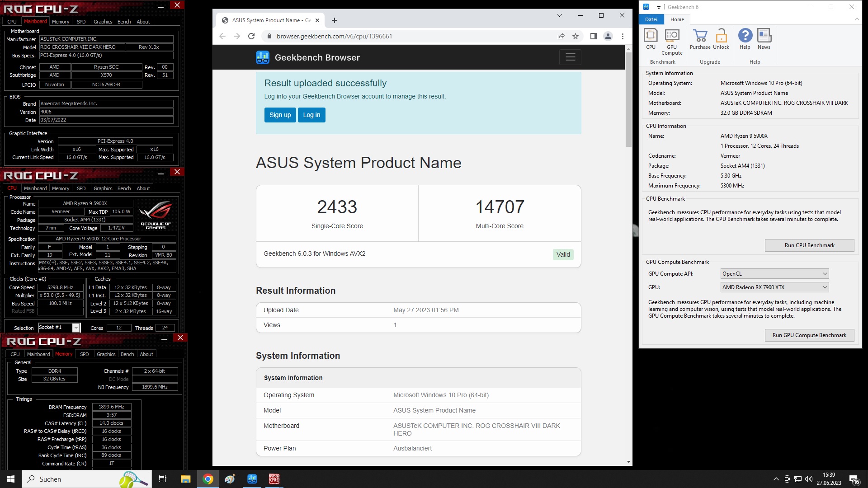Image resolution: width=868 pixels, height=488 pixels.
Task: Reload the Geekbench result page
Action: [x=251, y=36]
